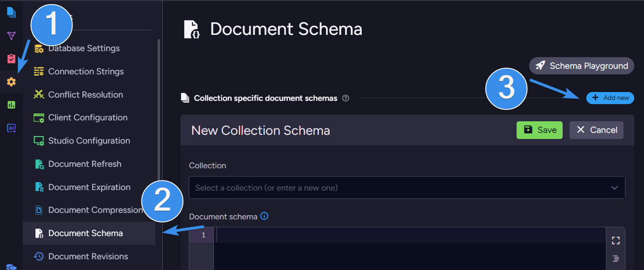This screenshot has height=270, width=644.
Task: Click the Indexes icon in left rail
Action: (11, 36)
